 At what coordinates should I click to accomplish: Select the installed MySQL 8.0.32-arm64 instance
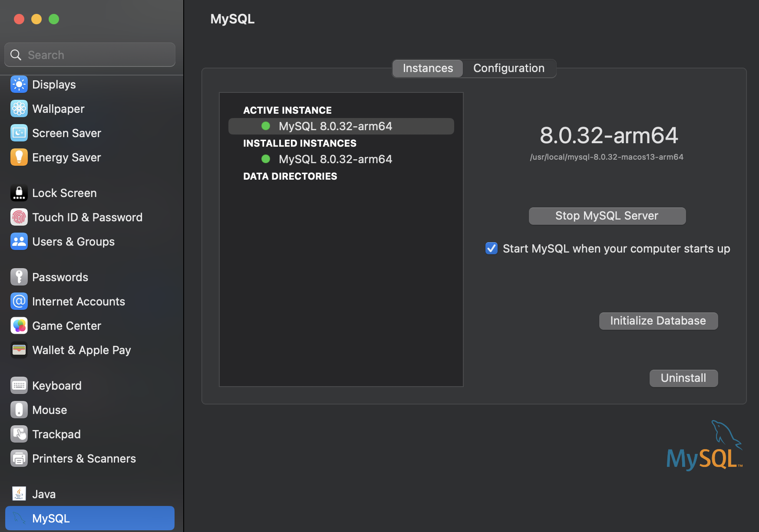(x=335, y=159)
